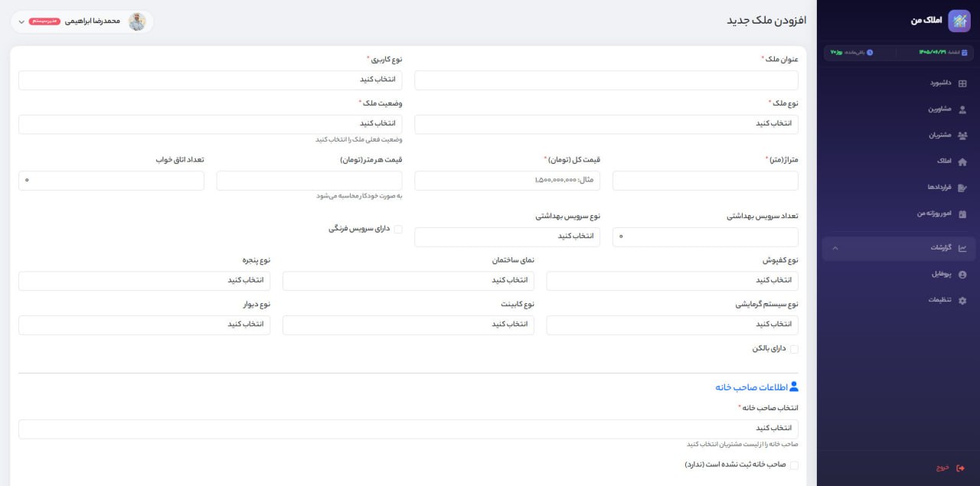Click the red مدیر سیستم role badge
This screenshot has height=486, width=980.
[x=44, y=21]
